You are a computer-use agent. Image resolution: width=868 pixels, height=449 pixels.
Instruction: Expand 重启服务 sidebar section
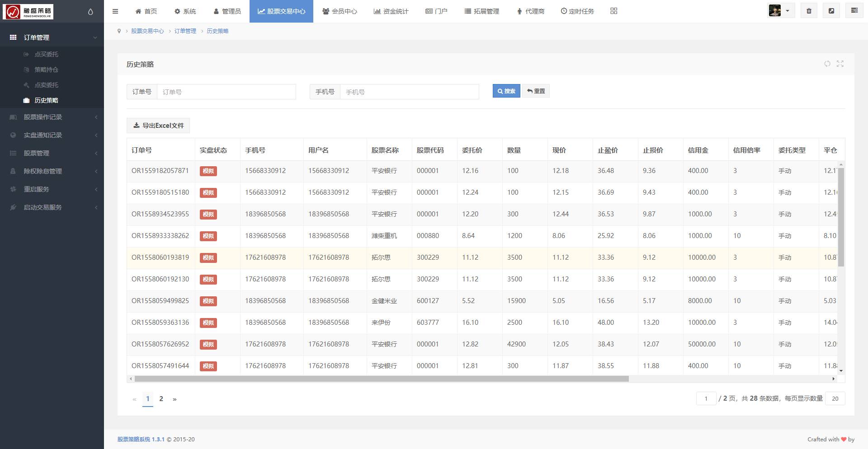tap(52, 189)
